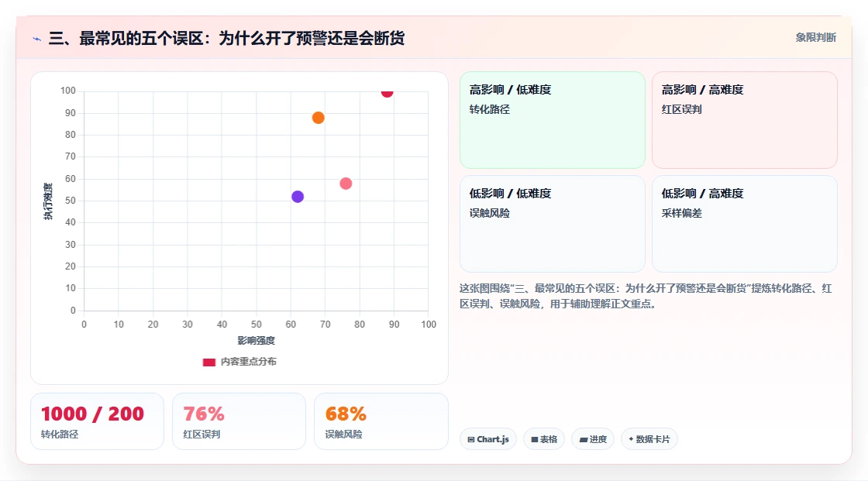Click the blue lightning icon beside the title
The height and width of the screenshot is (481, 868).
click(37, 39)
